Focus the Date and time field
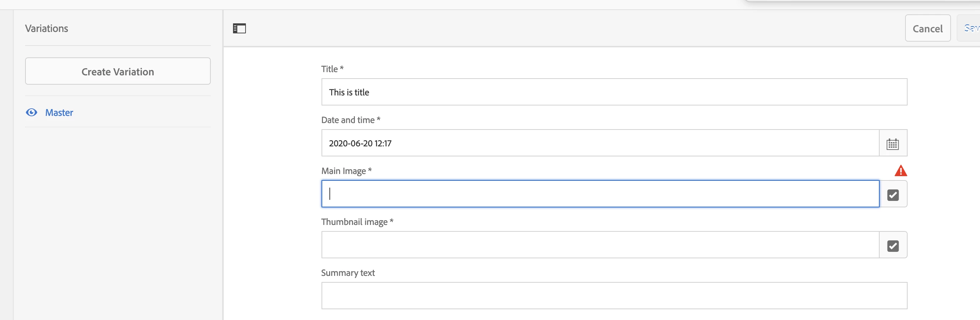 click(x=600, y=143)
